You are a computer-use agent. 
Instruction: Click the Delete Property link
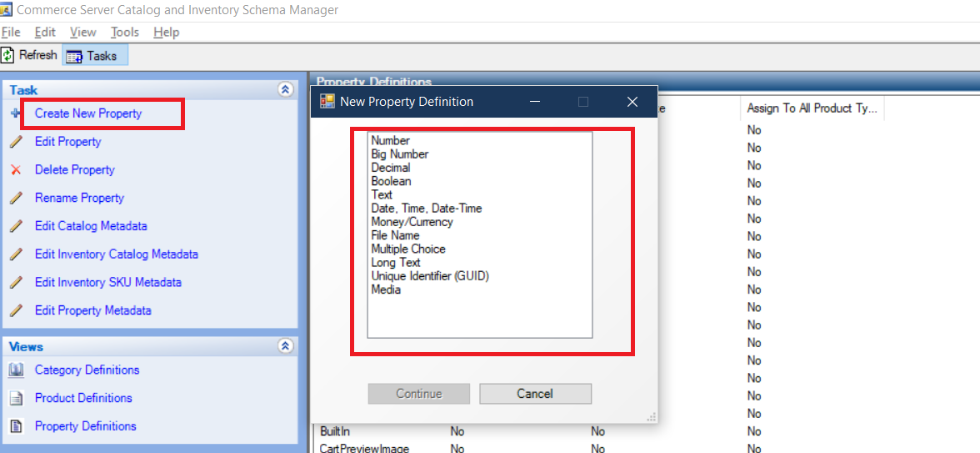pyautogui.click(x=74, y=169)
